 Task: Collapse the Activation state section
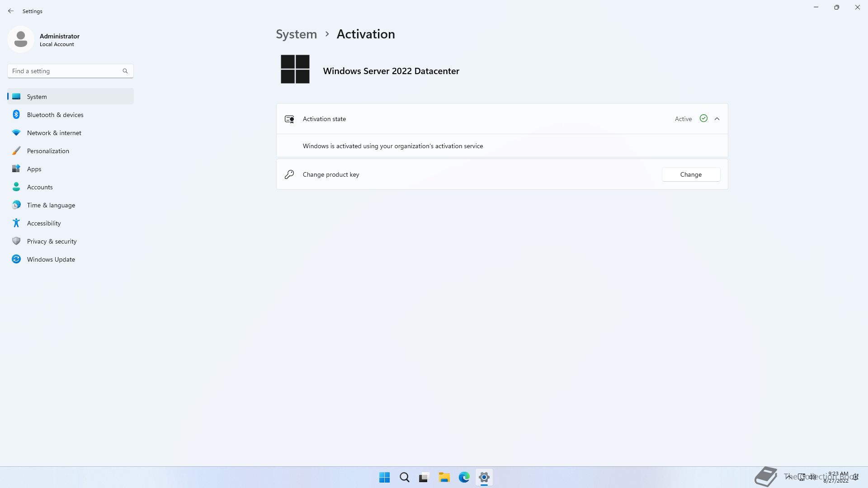717,119
